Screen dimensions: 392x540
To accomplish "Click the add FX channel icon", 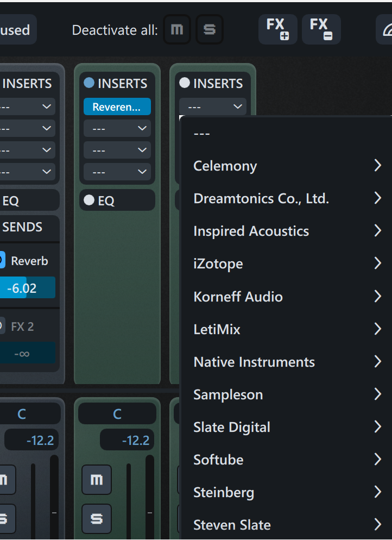I will [x=277, y=29].
